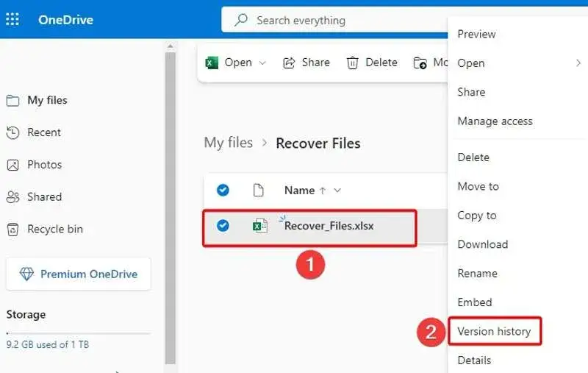Viewport: 588px width, 373px height.
Task: Click the Photos icon in sidebar
Action: click(12, 165)
